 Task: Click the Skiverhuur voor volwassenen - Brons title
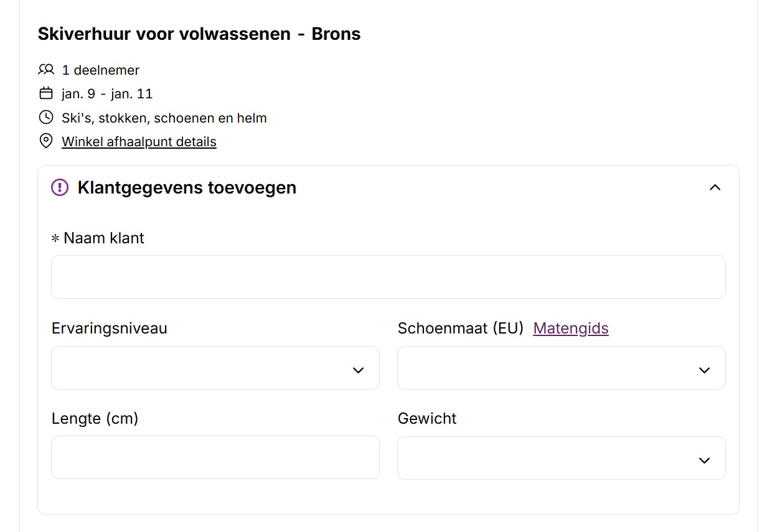tap(199, 34)
